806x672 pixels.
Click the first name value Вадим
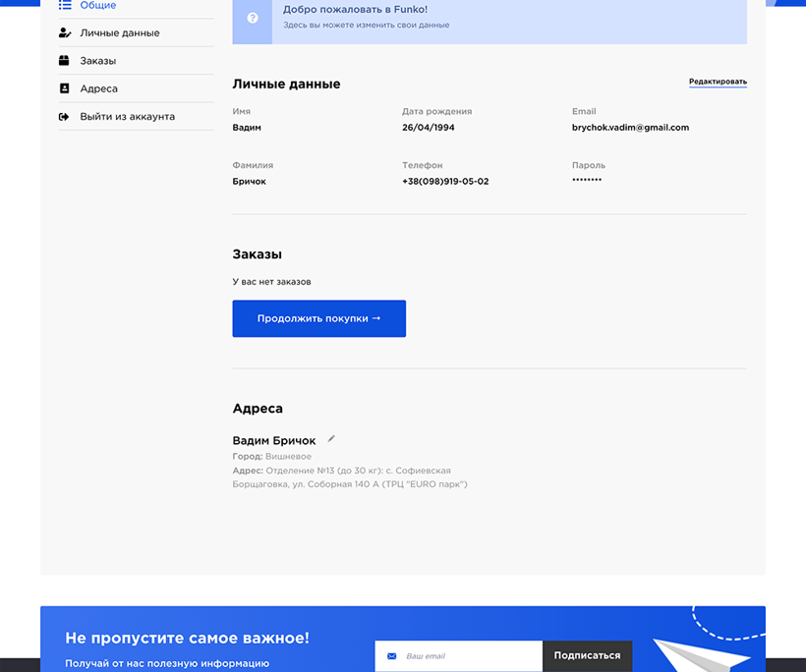247,128
